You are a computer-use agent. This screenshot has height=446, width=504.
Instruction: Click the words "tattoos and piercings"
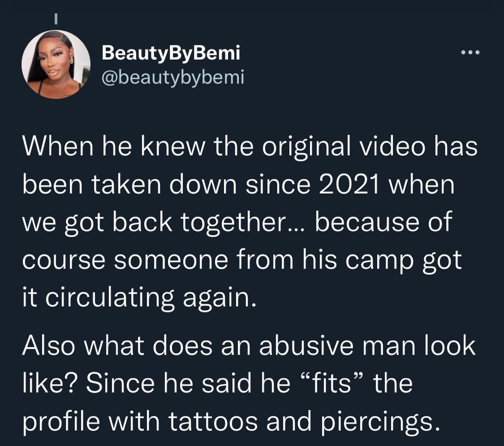pyautogui.click(x=303, y=421)
